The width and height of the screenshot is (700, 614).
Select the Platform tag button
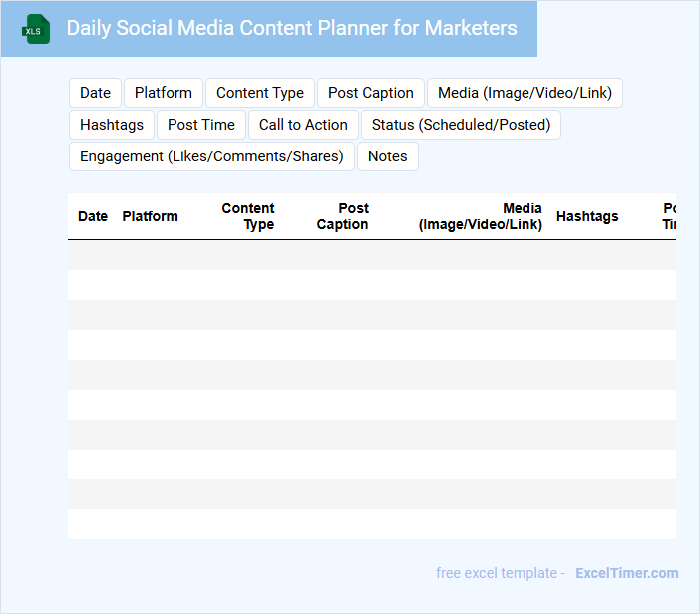coord(164,93)
